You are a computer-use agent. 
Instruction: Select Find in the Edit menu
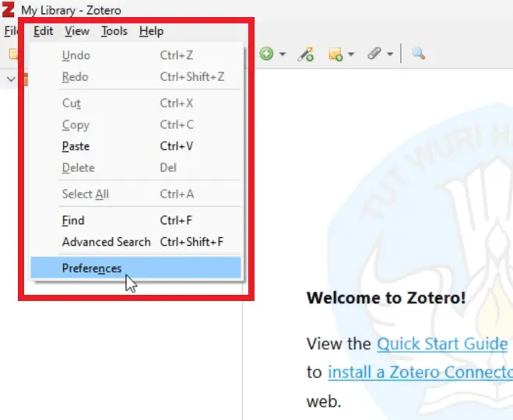[x=135, y=220]
